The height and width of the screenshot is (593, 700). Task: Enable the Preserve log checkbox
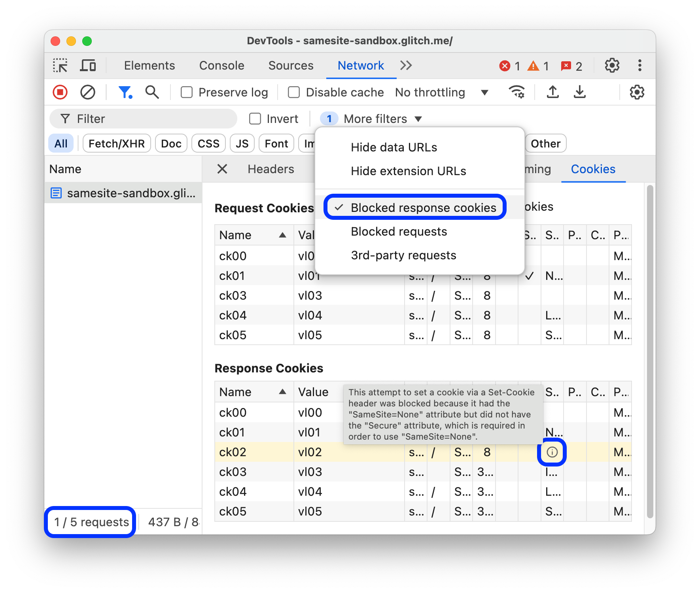click(186, 92)
